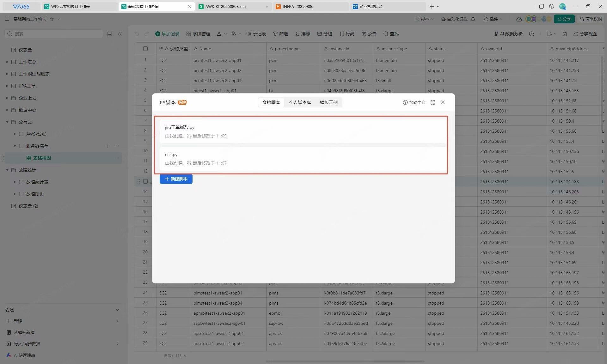Image resolution: width=607 pixels, height=364 pixels.
Task: Open 帮助中心 help link
Action: (414, 102)
